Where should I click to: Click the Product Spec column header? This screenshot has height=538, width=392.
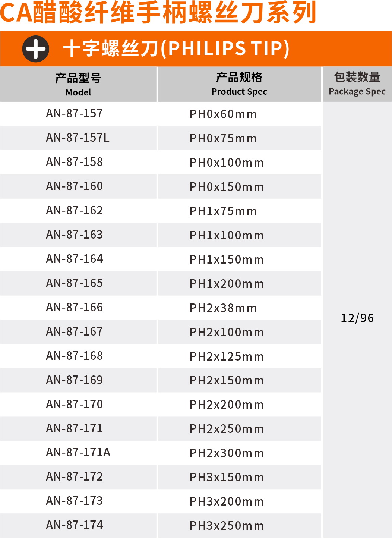click(x=239, y=84)
